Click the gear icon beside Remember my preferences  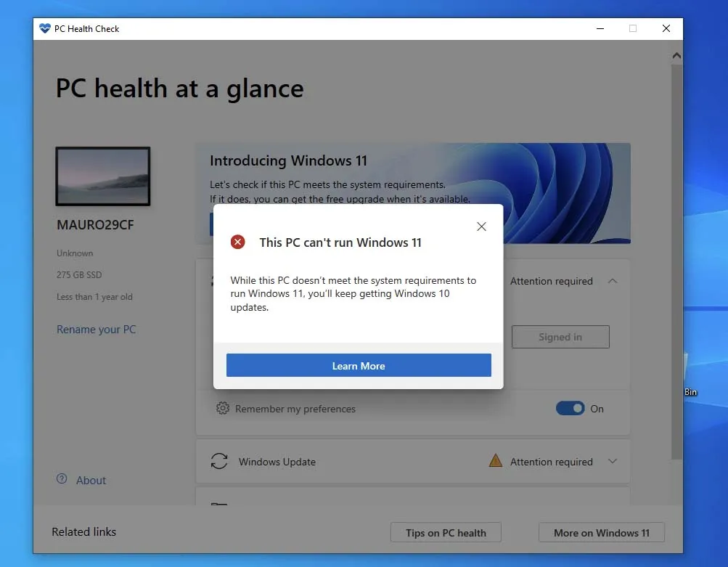(x=224, y=409)
